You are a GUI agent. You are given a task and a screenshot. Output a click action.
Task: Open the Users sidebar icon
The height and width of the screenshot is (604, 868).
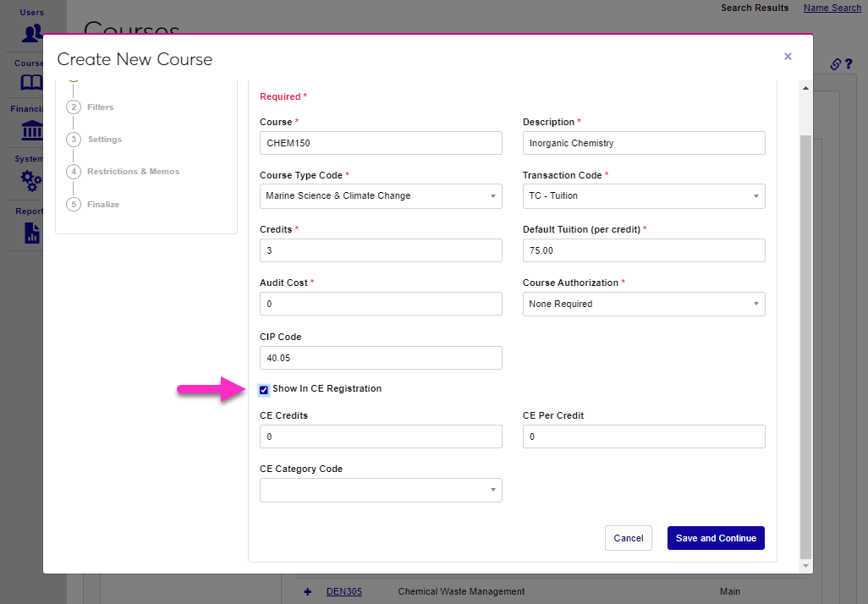[32, 34]
